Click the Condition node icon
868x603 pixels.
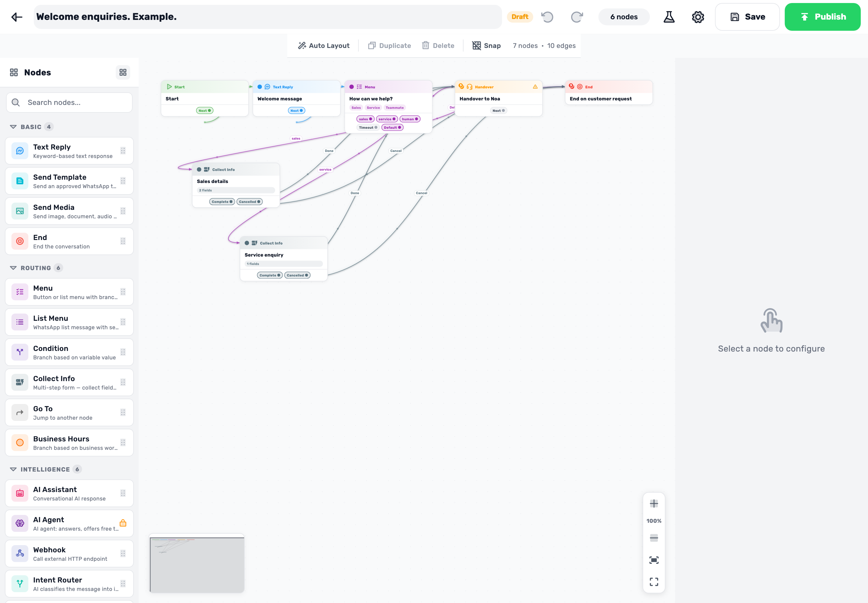click(x=20, y=352)
